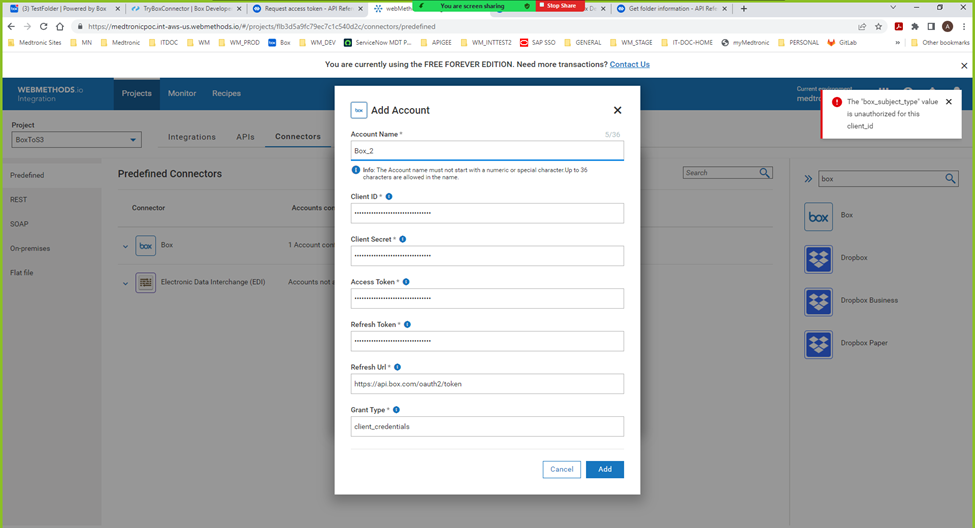Switch to Request access token browser tab
The height and width of the screenshot is (528, 975).
[306, 9]
